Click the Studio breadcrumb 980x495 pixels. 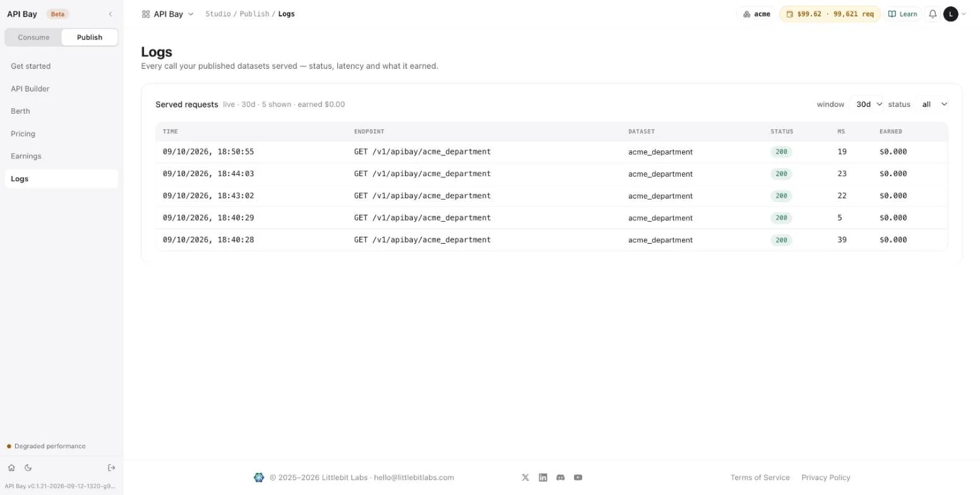pos(218,14)
